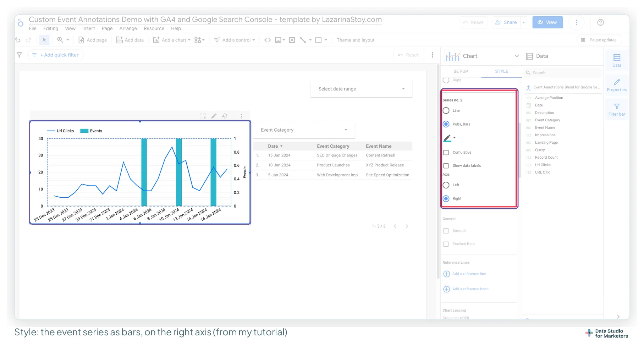This screenshot has width=644, height=346.
Task: Click Theme and layout option
Action: coord(355,40)
